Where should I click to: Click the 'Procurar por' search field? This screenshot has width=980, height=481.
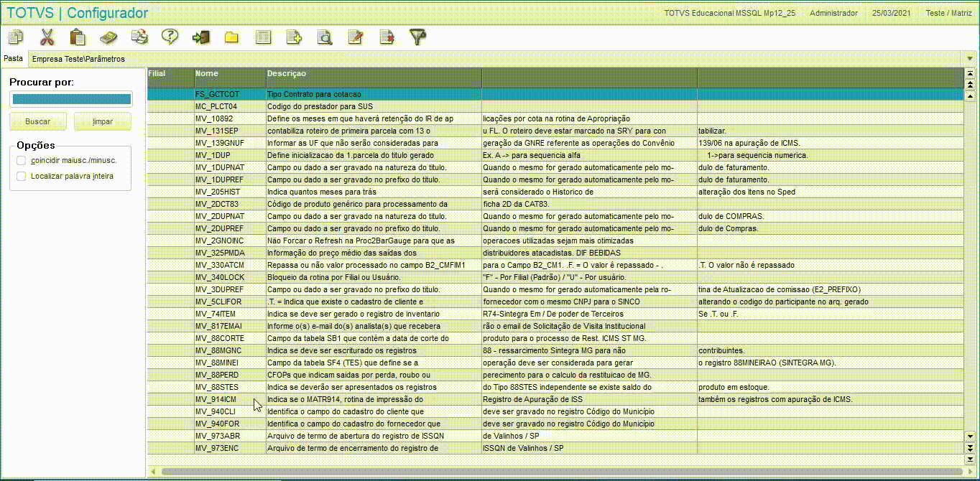point(70,99)
